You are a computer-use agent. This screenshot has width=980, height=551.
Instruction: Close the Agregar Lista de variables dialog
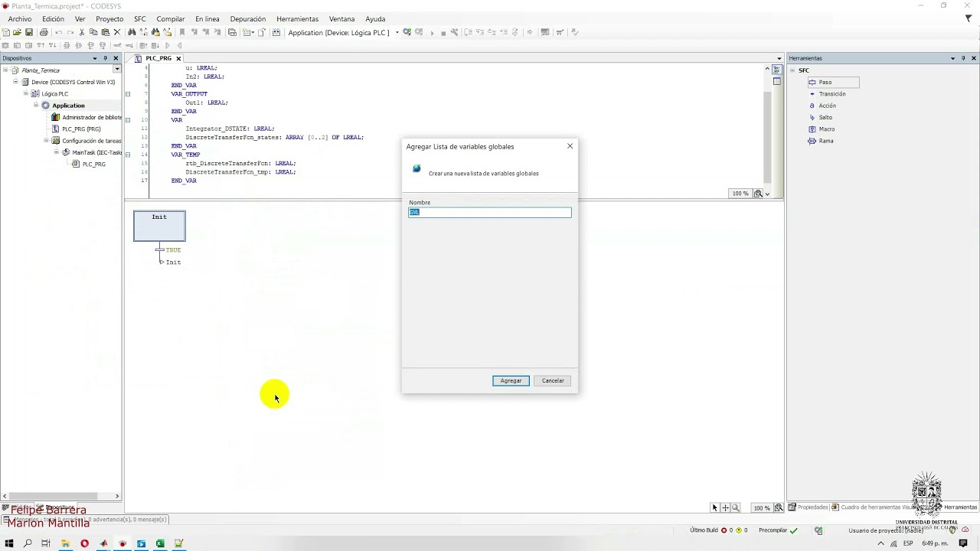[x=570, y=146]
